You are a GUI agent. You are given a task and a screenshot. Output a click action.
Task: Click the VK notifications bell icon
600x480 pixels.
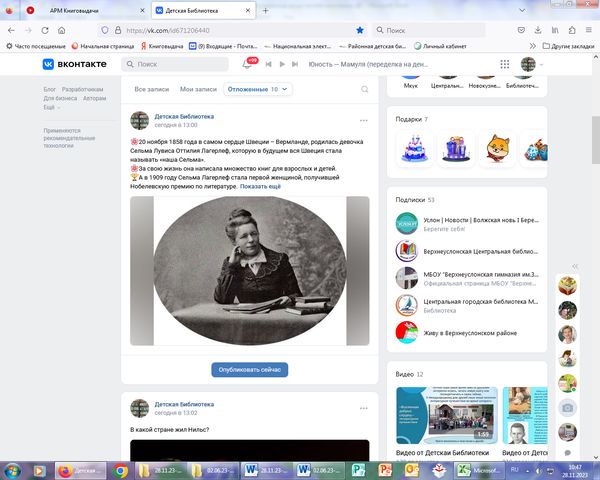click(x=246, y=63)
